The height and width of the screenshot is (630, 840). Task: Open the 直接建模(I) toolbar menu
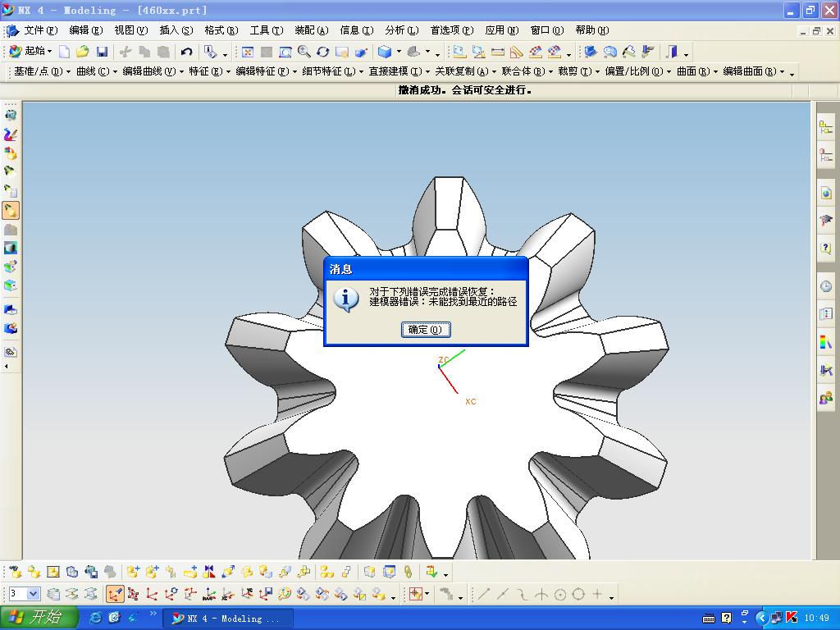click(x=399, y=71)
